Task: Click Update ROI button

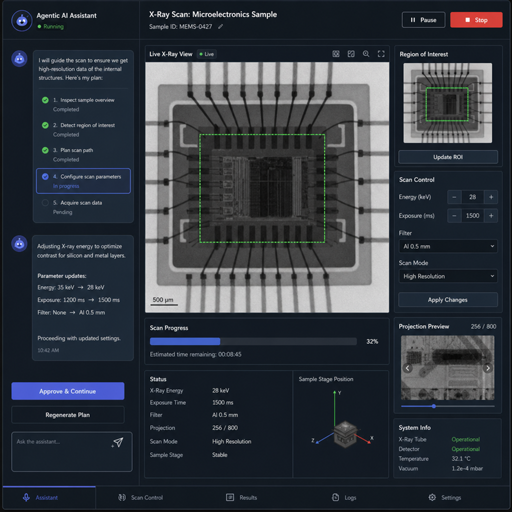Action: point(448,157)
